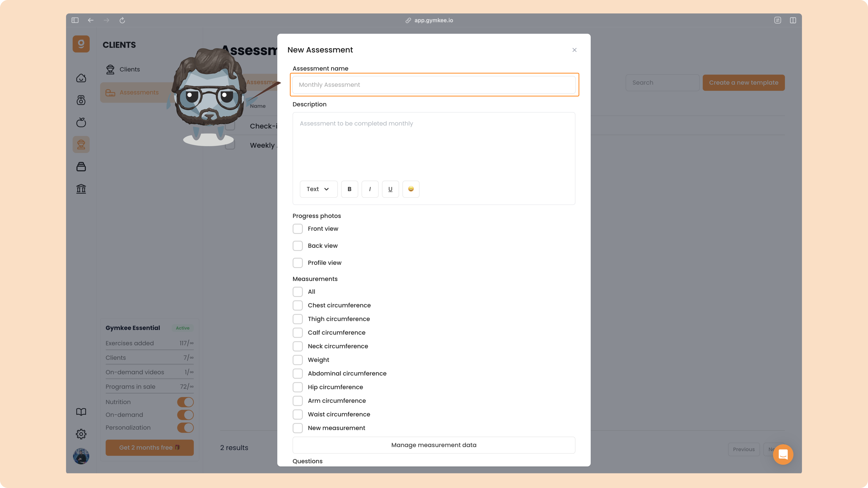Select All measurements checkbox

point(298,292)
